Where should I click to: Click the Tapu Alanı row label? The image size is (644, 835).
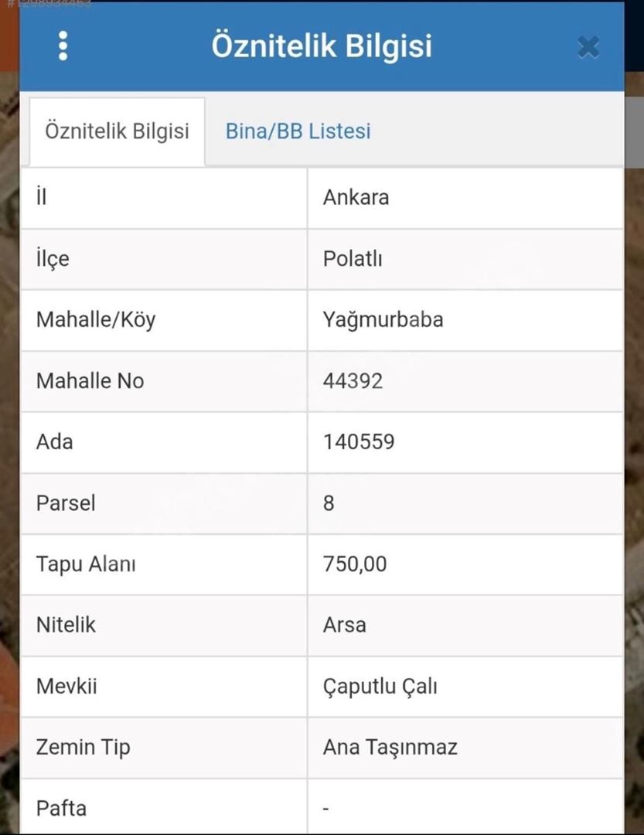[86, 564]
